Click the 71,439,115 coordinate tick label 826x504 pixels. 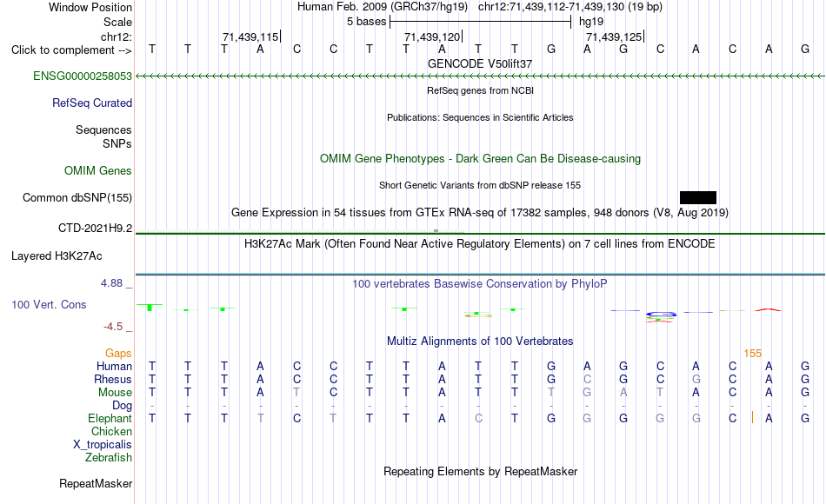(250, 36)
